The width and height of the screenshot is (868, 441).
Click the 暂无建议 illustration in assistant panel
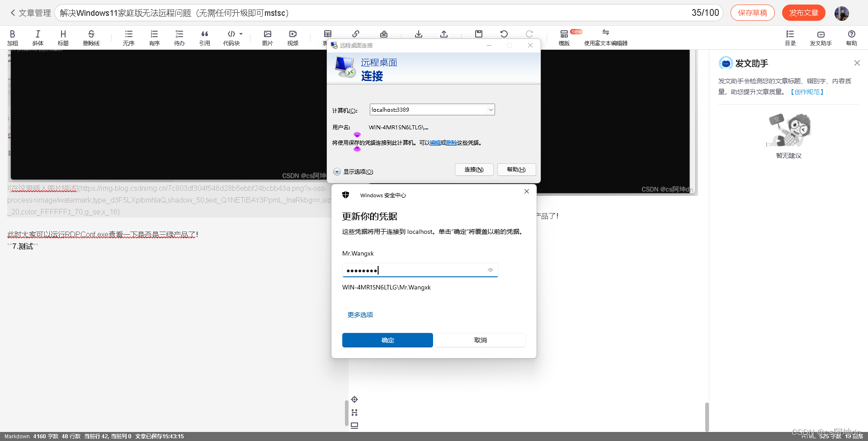789,131
